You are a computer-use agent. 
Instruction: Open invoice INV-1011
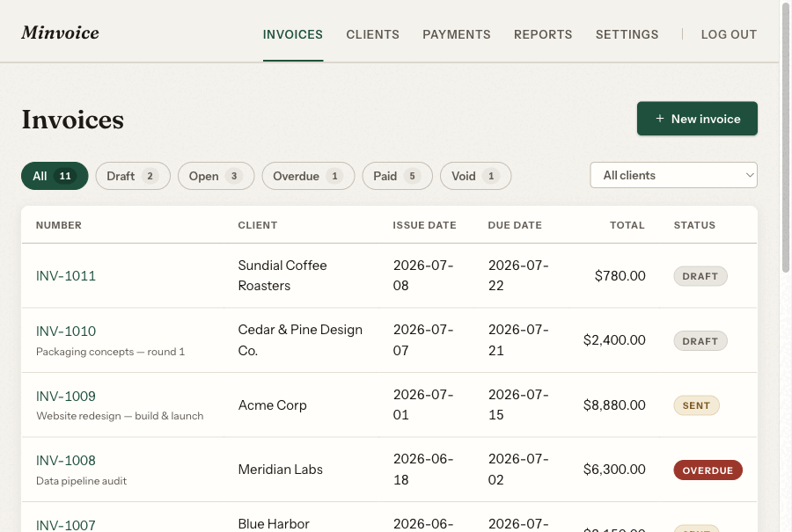(x=66, y=276)
